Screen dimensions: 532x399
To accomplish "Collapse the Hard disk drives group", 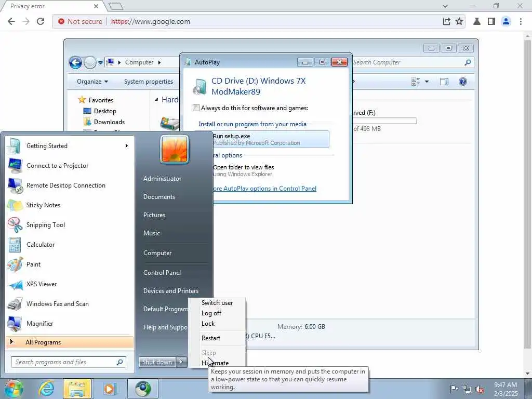I will point(156,99).
